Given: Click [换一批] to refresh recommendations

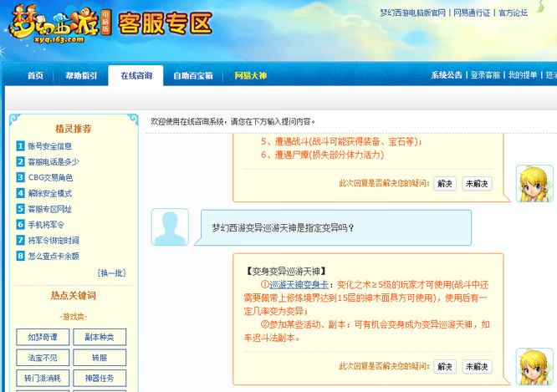Looking at the screenshot, I should point(111,272).
